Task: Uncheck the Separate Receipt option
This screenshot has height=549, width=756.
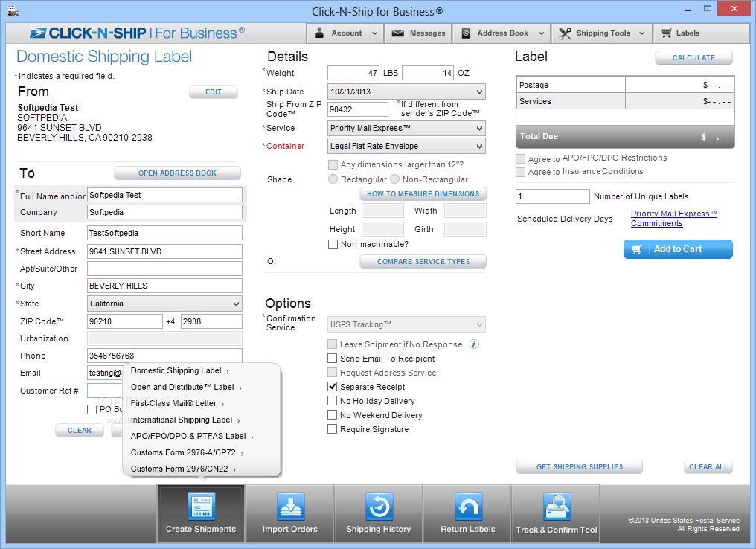Action: [x=332, y=387]
